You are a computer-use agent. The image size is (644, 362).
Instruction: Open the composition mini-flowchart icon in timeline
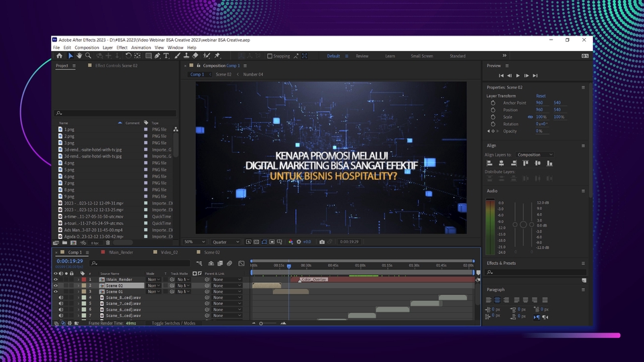(x=199, y=263)
